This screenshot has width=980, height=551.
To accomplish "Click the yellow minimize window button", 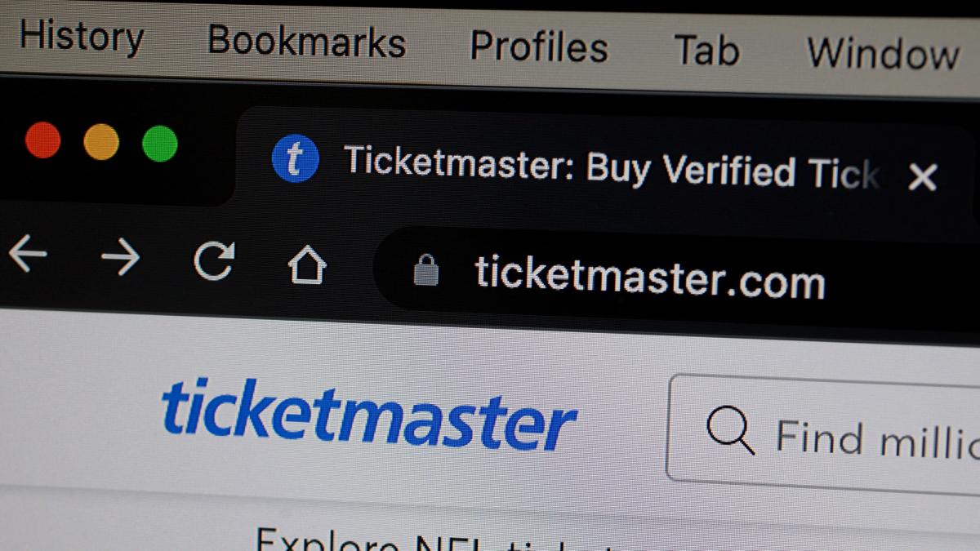I will [101, 142].
